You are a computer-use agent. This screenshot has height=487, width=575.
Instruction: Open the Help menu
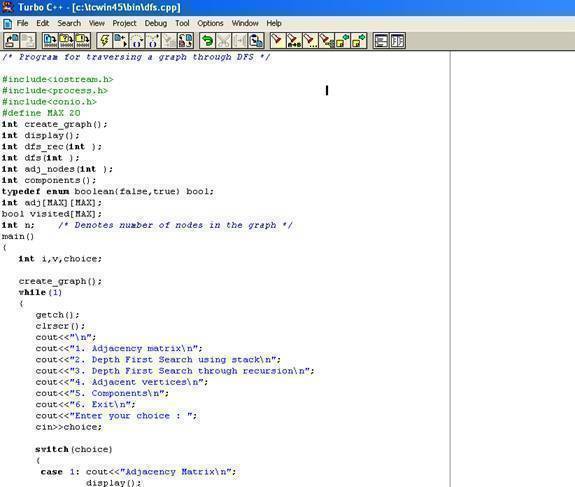coord(274,23)
